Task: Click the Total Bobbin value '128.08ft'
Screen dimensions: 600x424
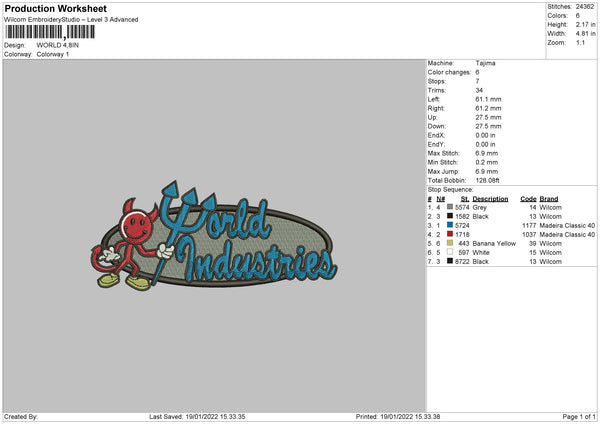Action: pos(488,181)
